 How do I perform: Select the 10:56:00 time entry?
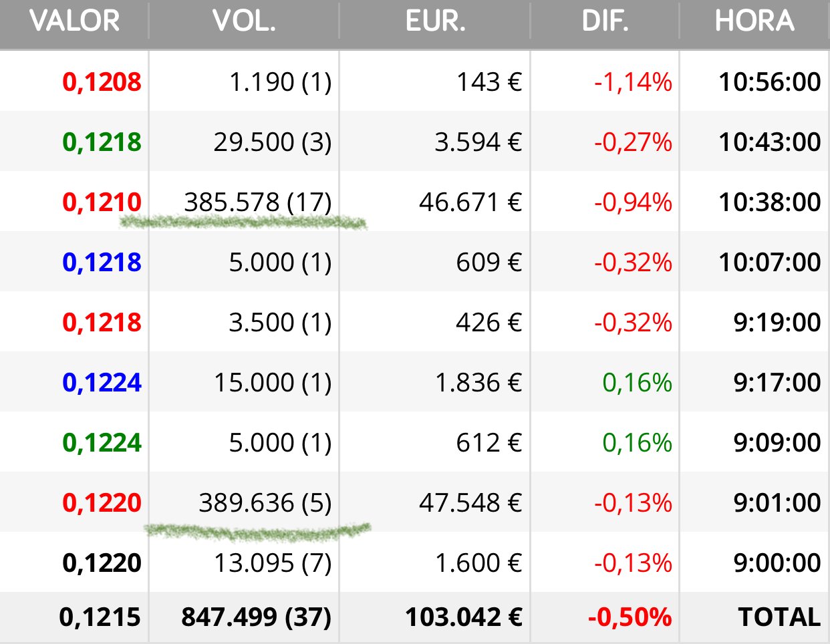point(770,82)
